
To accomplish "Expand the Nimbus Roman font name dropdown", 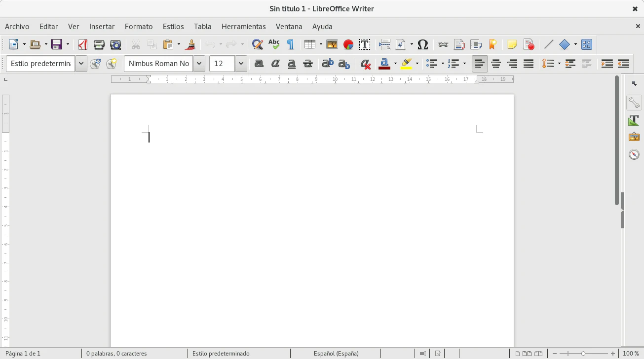I will click(x=199, y=64).
